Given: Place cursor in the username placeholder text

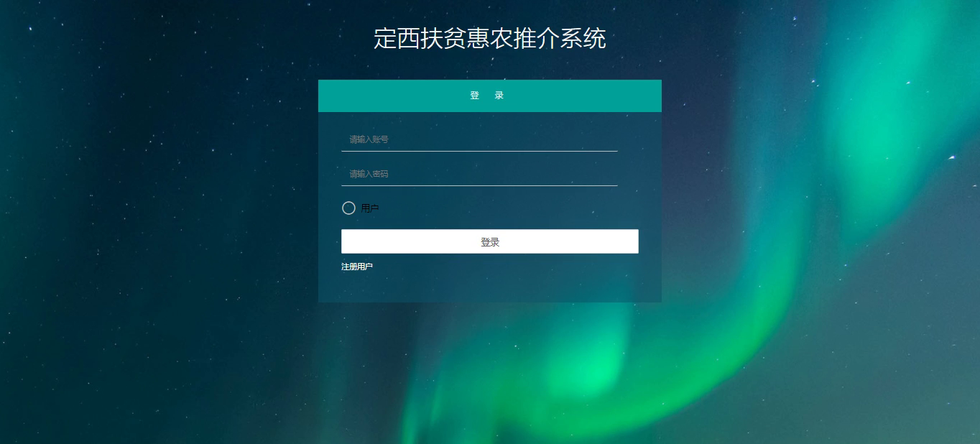Looking at the screenshot, I should click(369, 139).
